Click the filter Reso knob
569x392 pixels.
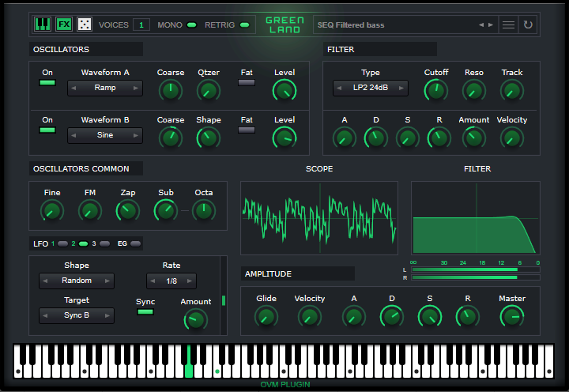click(474, 91)
